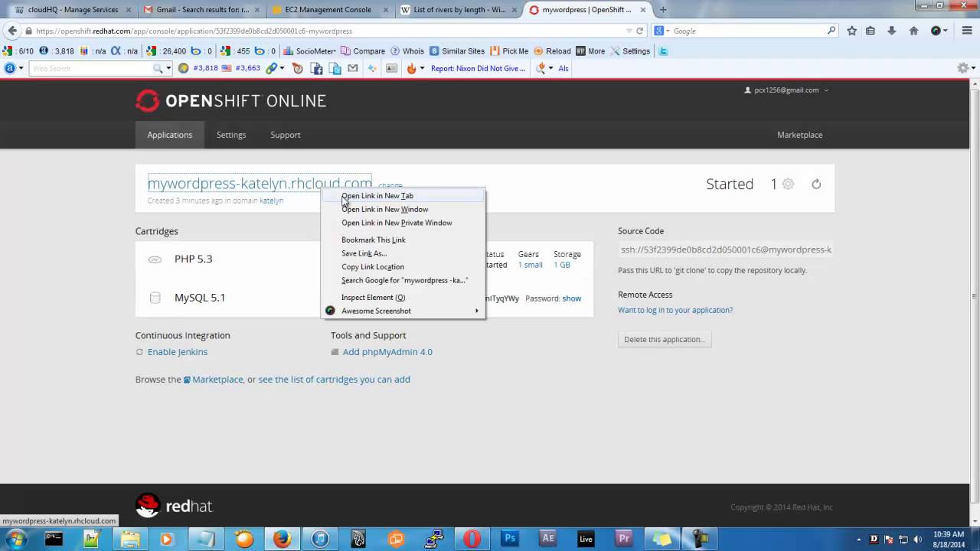Open After Effects from the taskbar
Image resolution: width=980 pixels, height=551 pixels.
click(548, 539)
